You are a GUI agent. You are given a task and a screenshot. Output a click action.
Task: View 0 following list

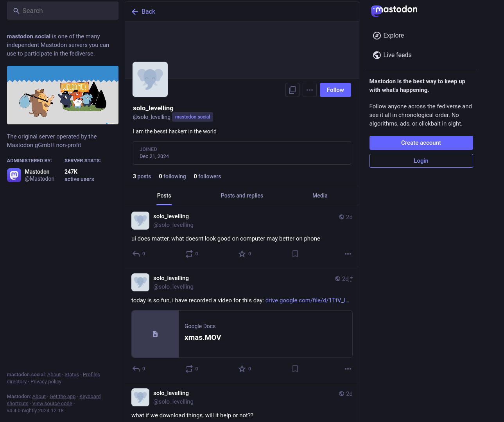[172, 176]
